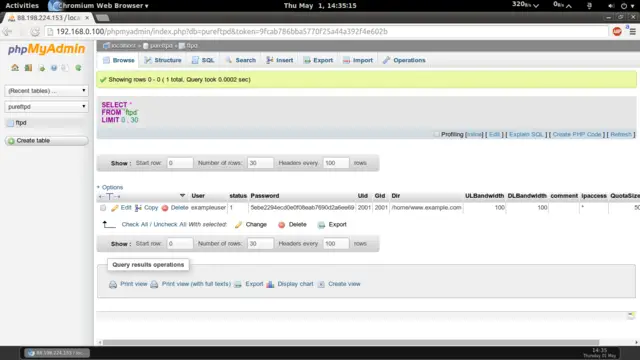Click the browser address bar

click(x=327, y=32)
